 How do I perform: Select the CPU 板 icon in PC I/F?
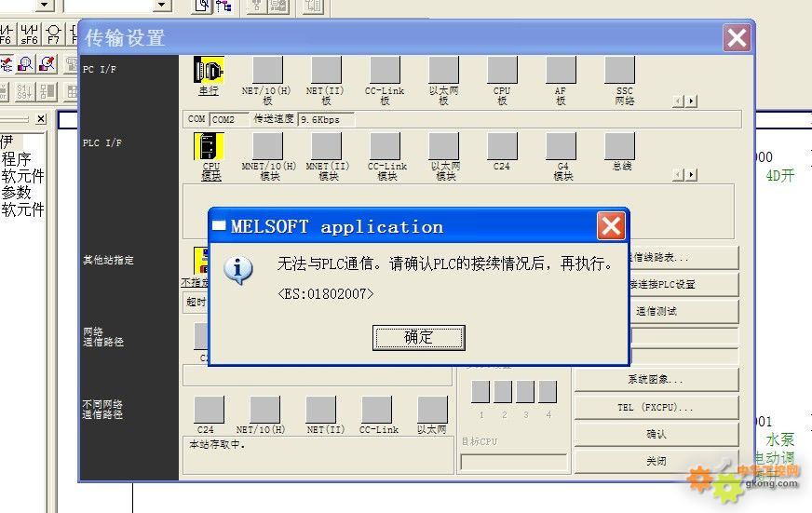click(x=502, y=70)
